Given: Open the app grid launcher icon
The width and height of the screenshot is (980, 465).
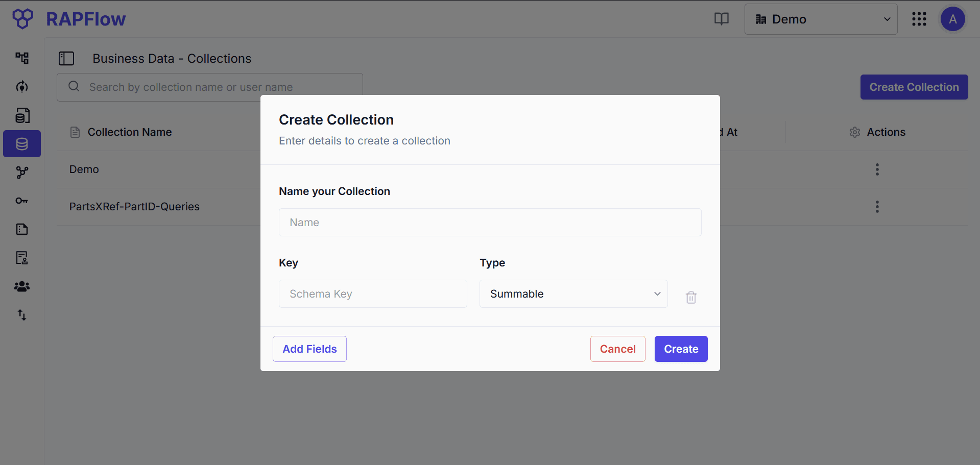Looking at the screenshot, I should pyautogui.click(x=919, y=19).
